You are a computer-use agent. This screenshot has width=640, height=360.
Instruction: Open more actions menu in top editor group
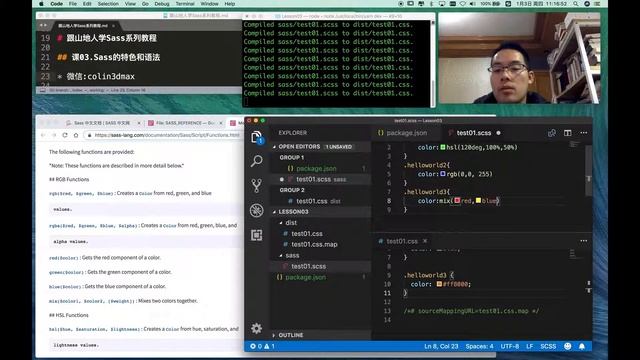(x=584, y=133)
